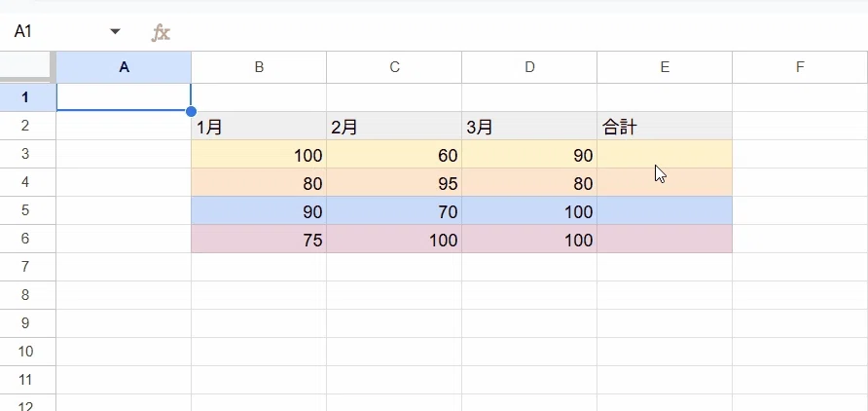Select cell with value 95
Image resolution: width=868 pixels, height=411 pixels.
click(394, 182)
